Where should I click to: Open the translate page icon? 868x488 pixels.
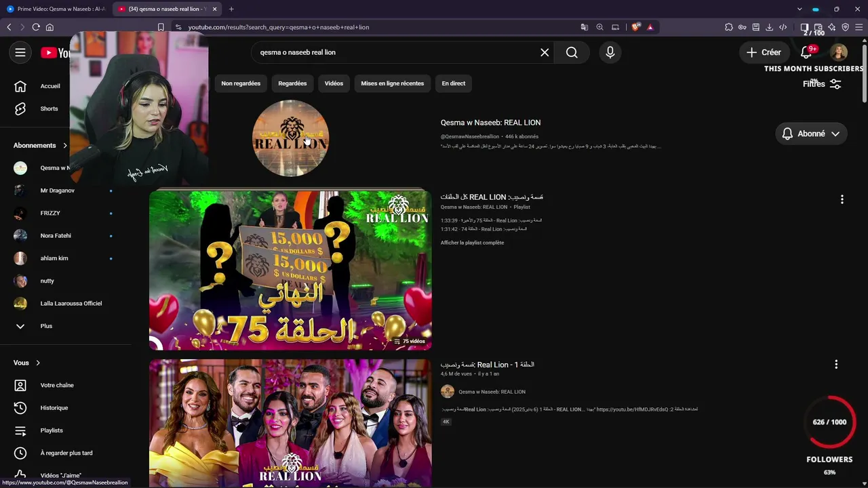[585, 27]
